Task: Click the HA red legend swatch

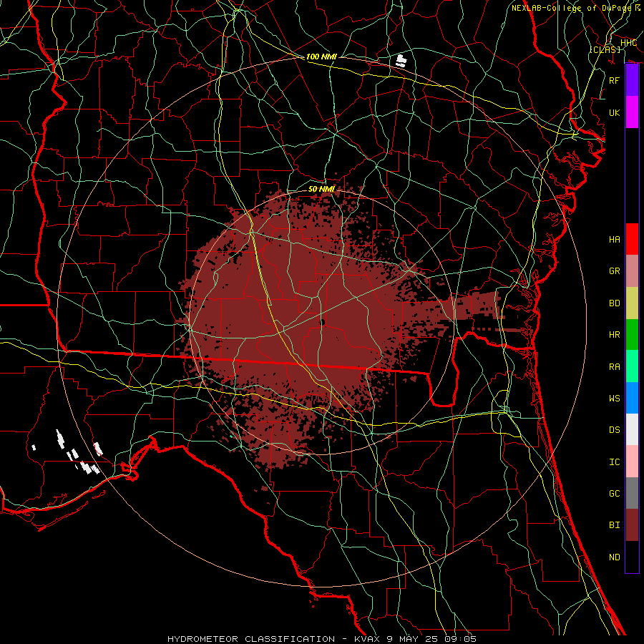Action: tap(632, 239)
